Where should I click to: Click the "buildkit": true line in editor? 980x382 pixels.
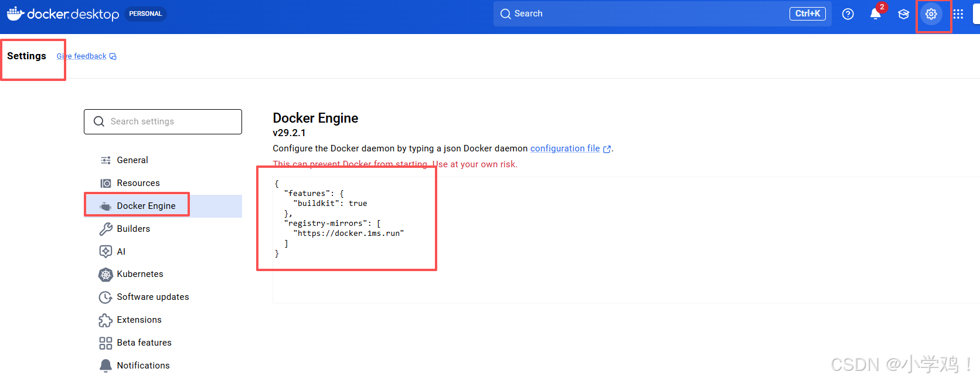pos(330,204)
